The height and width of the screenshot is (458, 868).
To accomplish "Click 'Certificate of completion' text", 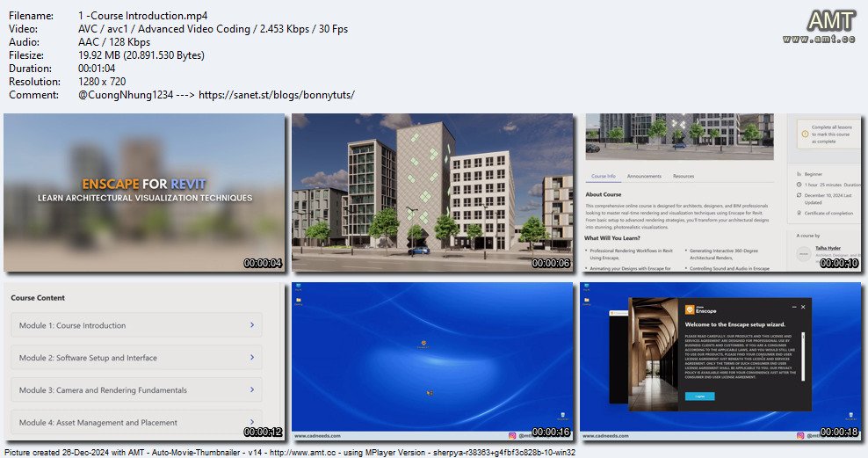I will coord(828,213).
